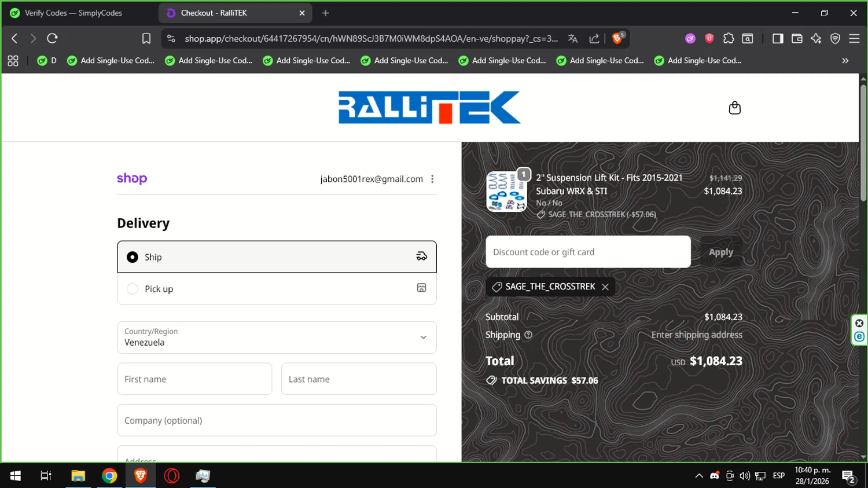Click the ESP language indicator
This screenshot has height=488, width=868.
pos(779,476)
